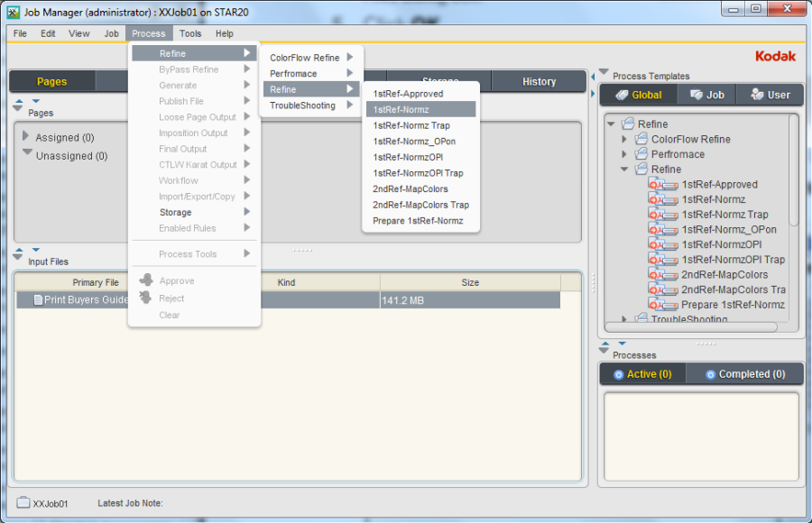Select 2ndRef-MapColors in the submenu
Image resolution: width=812 pixels, height=523 pixels.
pos(420,189)
